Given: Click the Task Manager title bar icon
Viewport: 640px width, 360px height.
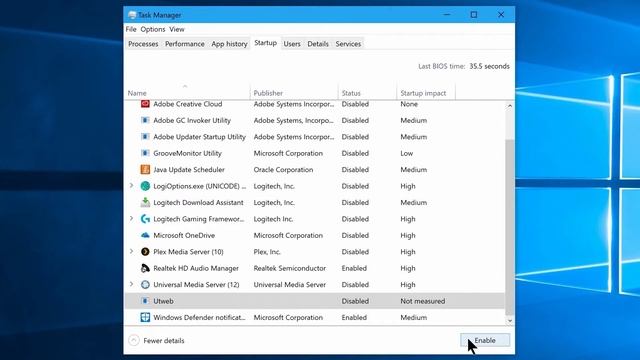Looking at the screenshot, I should point(132,15).
